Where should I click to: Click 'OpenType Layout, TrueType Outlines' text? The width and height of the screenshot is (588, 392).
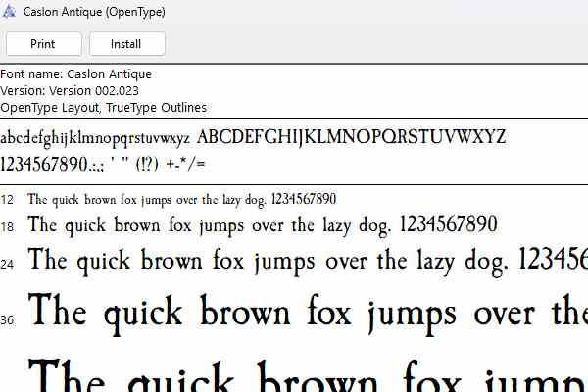tap(104, 108)
